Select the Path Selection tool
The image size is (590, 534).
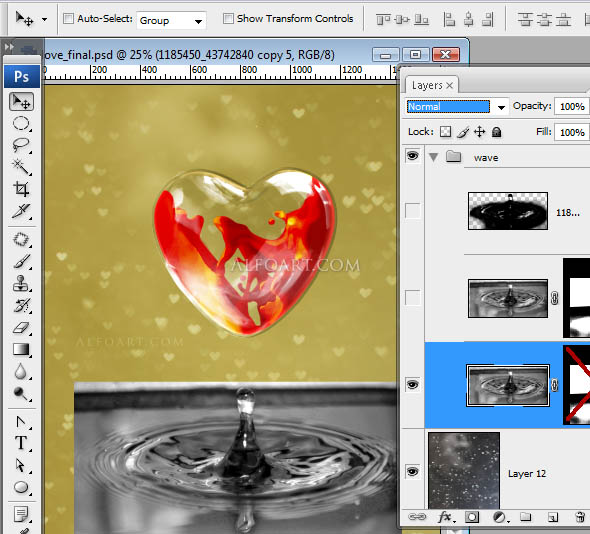(x=21, y=466)
